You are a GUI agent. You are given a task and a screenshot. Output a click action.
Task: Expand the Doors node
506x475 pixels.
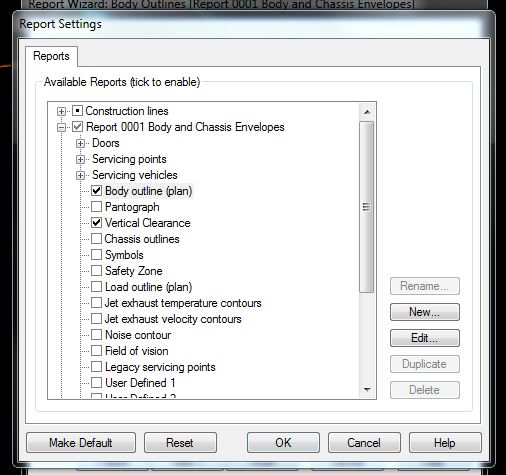tap(80, 143)
